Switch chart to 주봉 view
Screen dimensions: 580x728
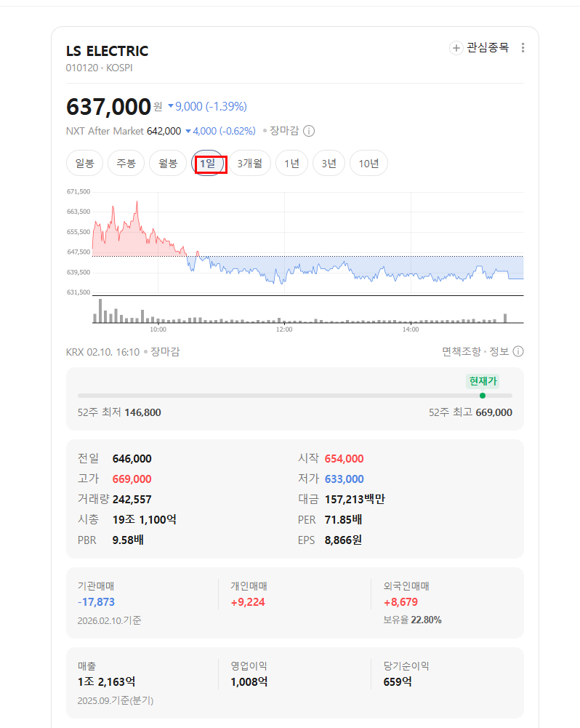126,164
